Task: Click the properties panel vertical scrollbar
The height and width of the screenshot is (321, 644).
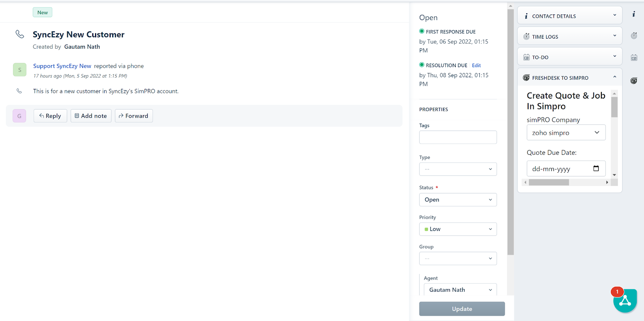Action: tap(510, 132)
